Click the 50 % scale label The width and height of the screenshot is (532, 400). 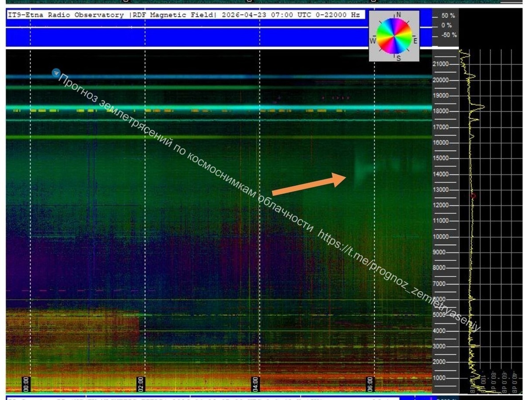(448, 16)
